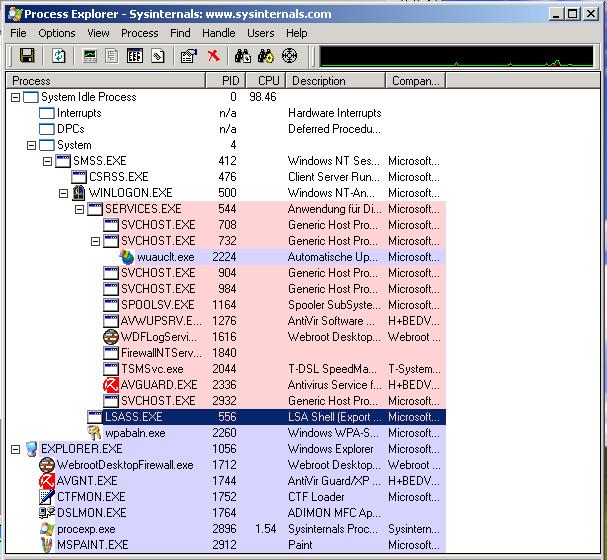Viewport: 607px width, 560px height.
Task: Click the Kill Process red X icon
Action: click(x=213, y=56)
